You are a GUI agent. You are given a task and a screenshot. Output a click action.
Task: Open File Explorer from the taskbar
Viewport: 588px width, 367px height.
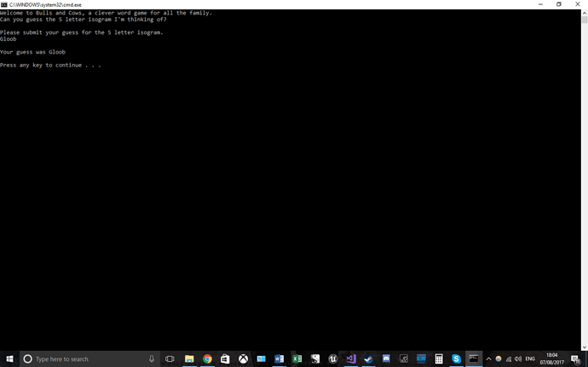189,358
